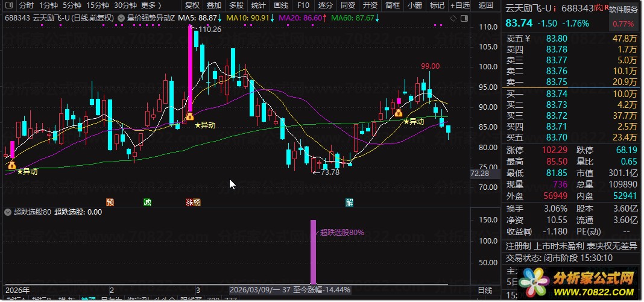644x302 pixels.
Task: Click the date label 2026/03/09 至今涨幅-14.44%
Action: [291, 290]
